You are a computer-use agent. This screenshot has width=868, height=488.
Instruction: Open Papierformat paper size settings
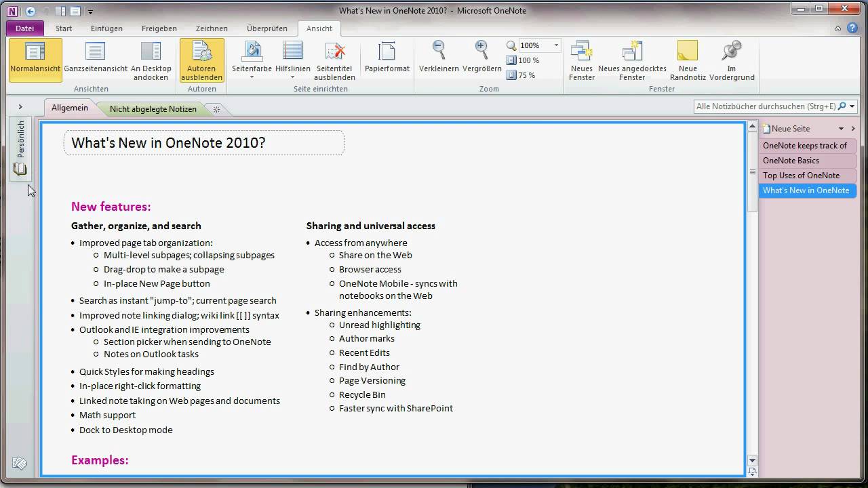click(x=387, y=58)
